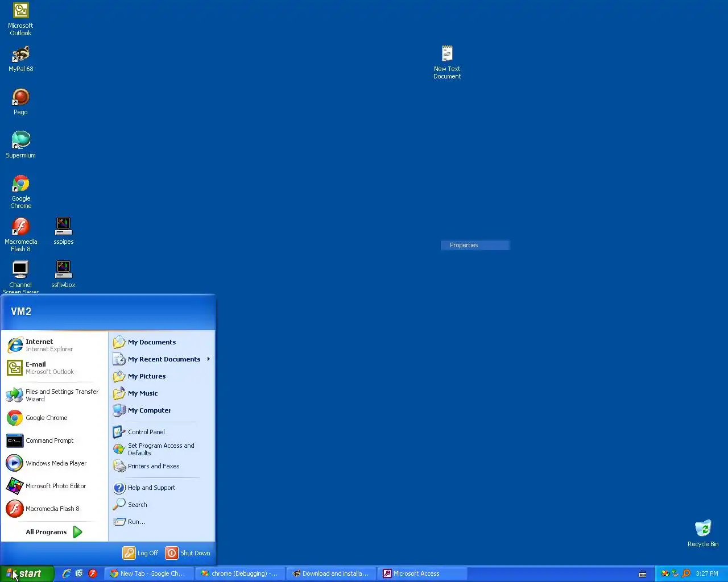Click the keyboard icon on the taskbar
Screen dimensions: 728x582
643,574
